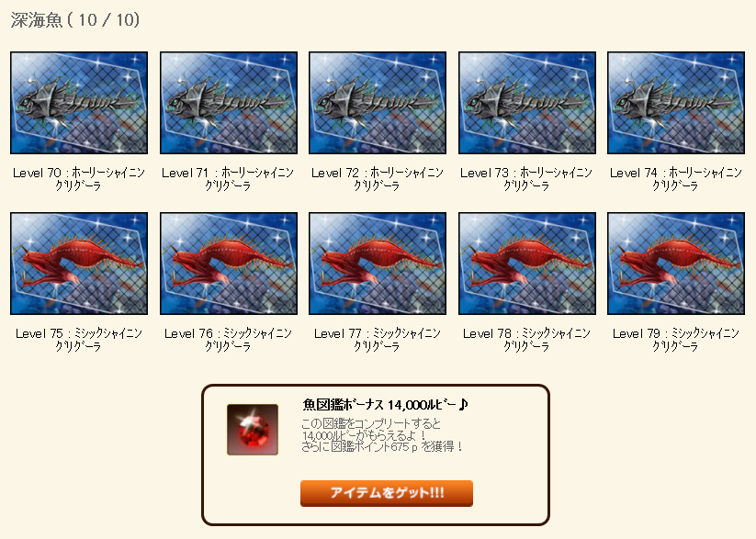Click the orange アイテムをゲット!!! button

[386, 493]
